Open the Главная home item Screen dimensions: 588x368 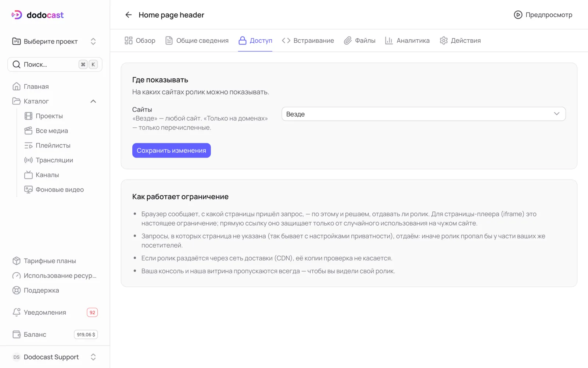(55, 86)
